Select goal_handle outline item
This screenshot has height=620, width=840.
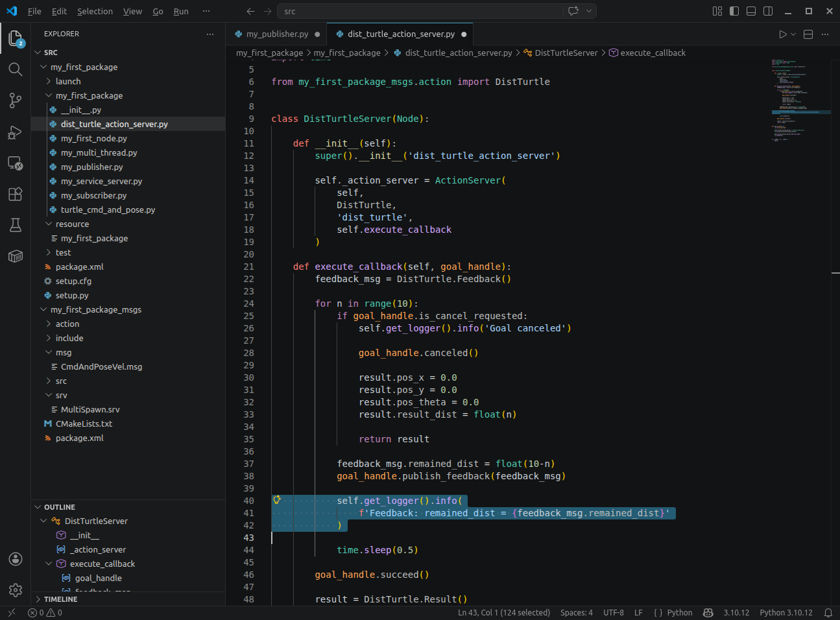coord(128,578)
